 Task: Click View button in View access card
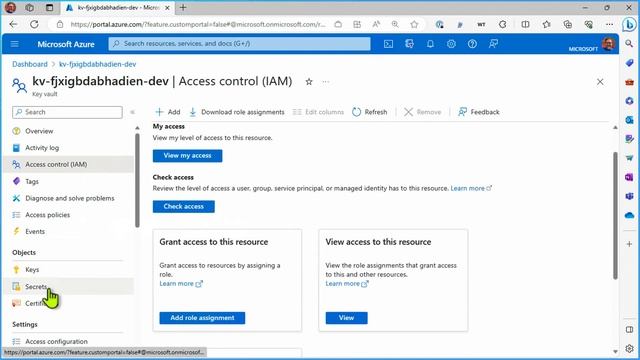(346, 318)
